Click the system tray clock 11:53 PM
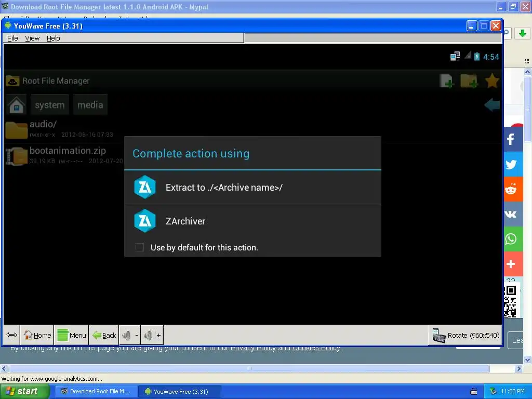Image resolution: width=532 pixels, height=399 pixels. coord(513,392)
